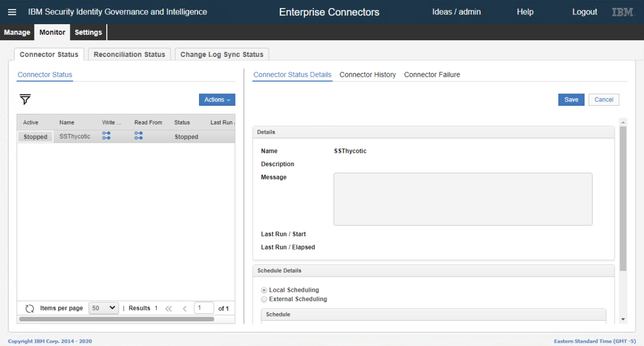Click the IBM logo in header
Image resolution: width=644 pixels, height=346 pixels.
[623, 12]
